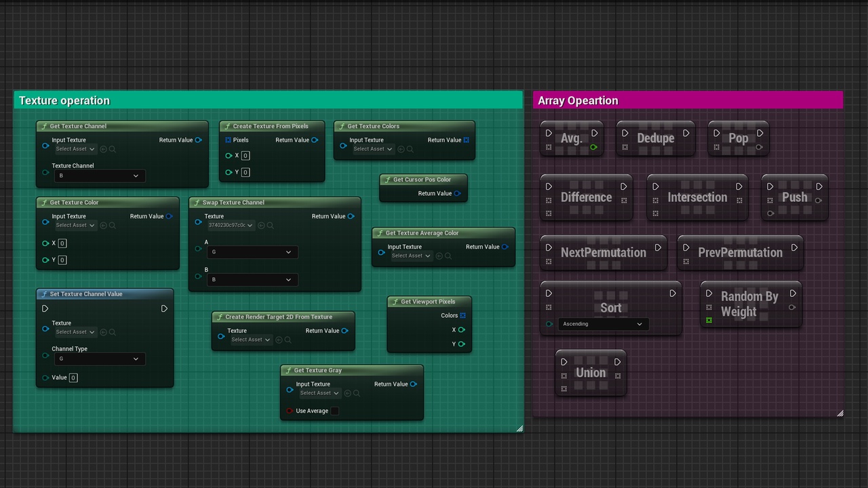Use selected asset arrow in Get Texture Color

[x=104, y=225]
